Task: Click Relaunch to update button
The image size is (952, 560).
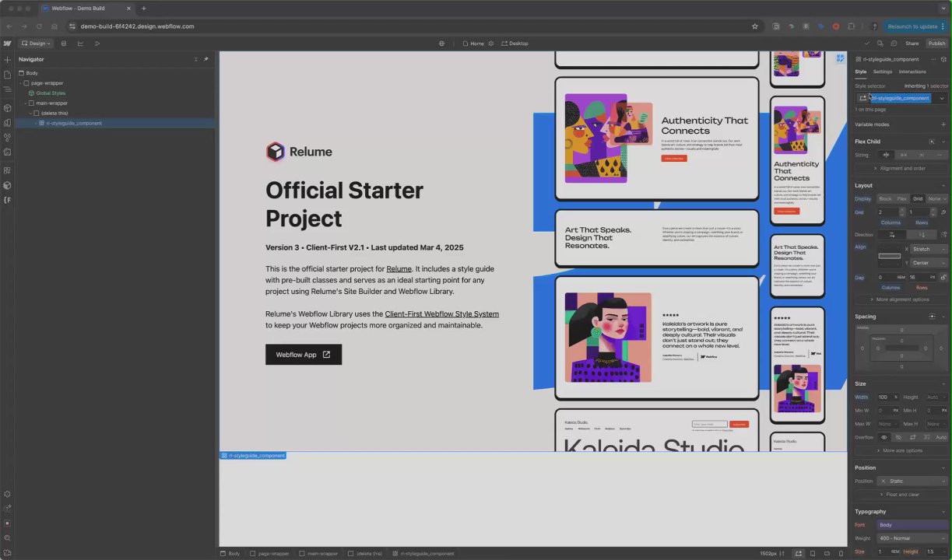Action: pyautogui.click(x=914, y=26)
